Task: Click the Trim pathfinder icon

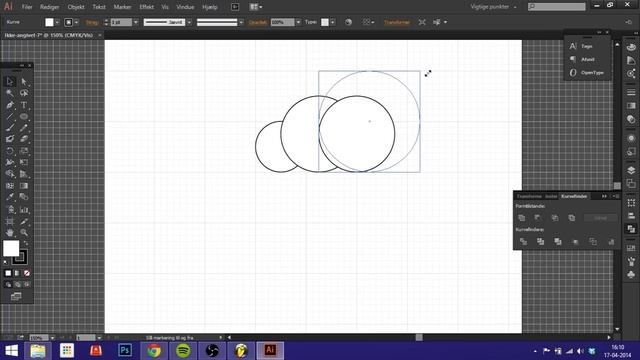Action: (540, 242)
